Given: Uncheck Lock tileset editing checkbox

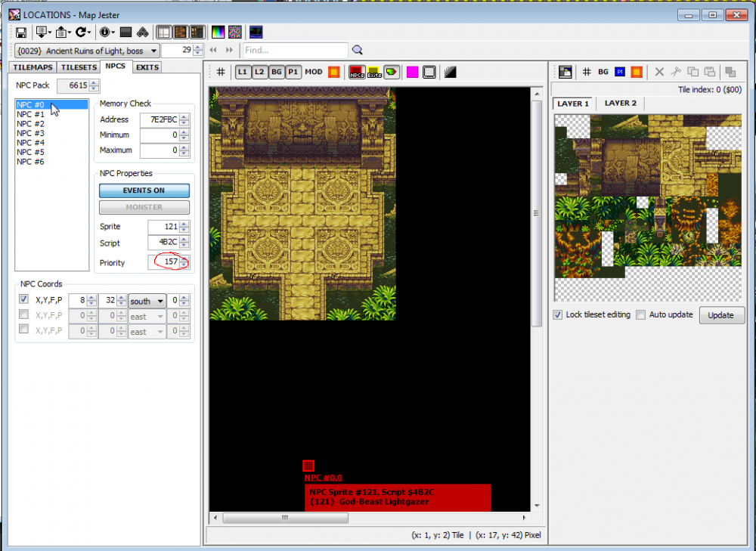Looking at the screenshot, I should point(558,314).
